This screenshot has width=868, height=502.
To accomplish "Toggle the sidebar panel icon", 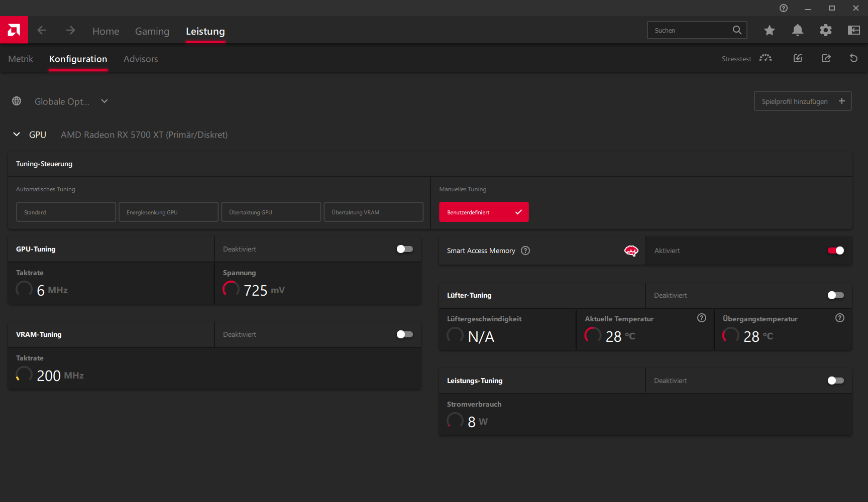I will point(853,31).
